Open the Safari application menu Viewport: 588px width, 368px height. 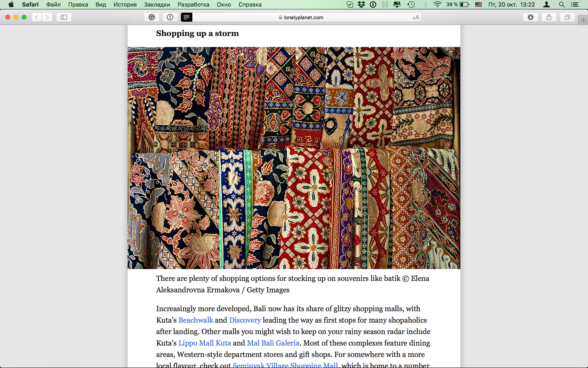tap(30, 5)
